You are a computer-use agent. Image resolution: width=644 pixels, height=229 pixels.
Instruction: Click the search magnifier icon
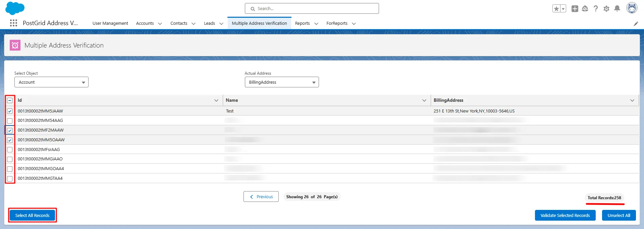(x=253, y=9)
